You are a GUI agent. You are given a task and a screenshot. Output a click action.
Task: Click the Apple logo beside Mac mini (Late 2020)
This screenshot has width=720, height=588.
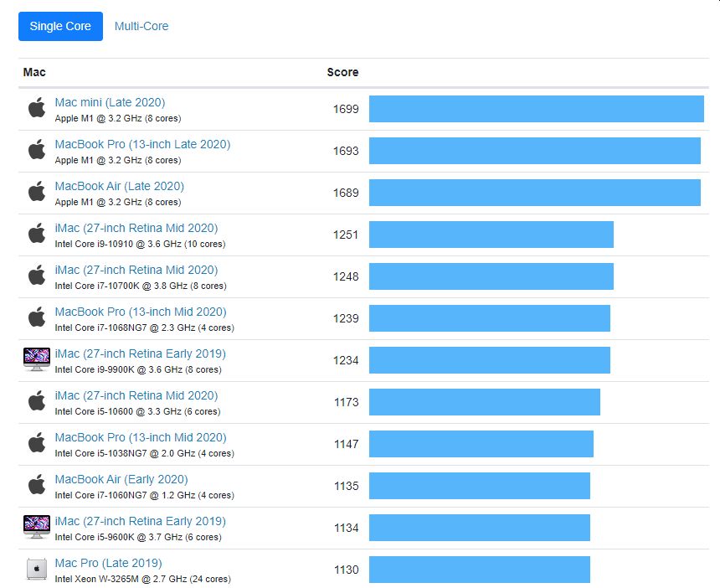click(x=37, y=108)
